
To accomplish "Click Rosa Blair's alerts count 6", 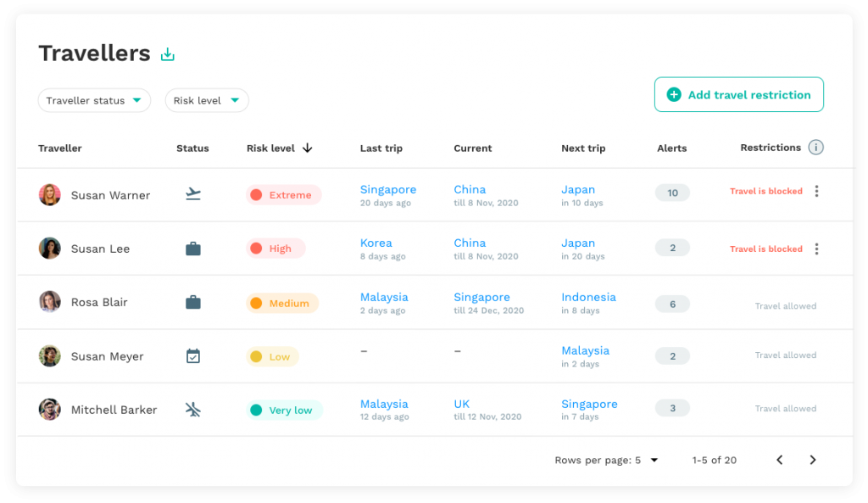I will 672,305.
